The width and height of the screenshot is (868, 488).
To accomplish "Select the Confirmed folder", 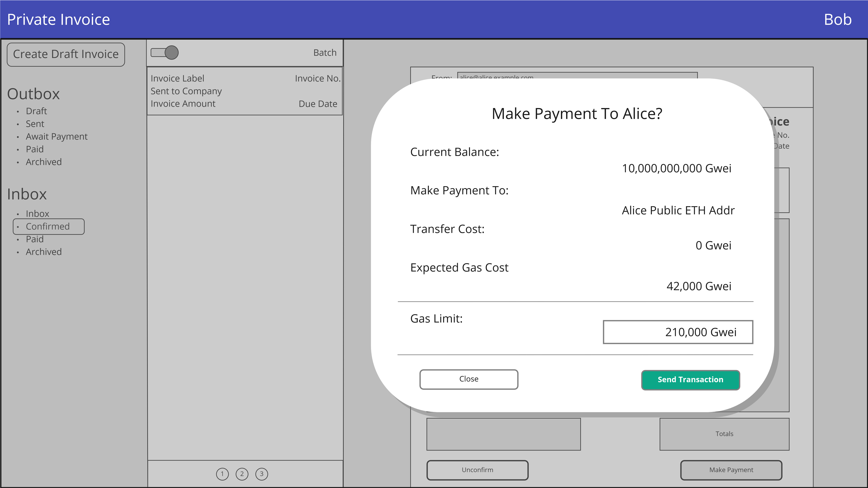I will pyautogui.click(x=48, y=226).
